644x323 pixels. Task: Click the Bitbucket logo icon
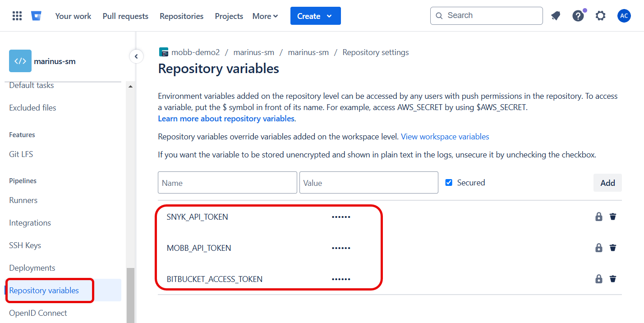tap(36, 16)
